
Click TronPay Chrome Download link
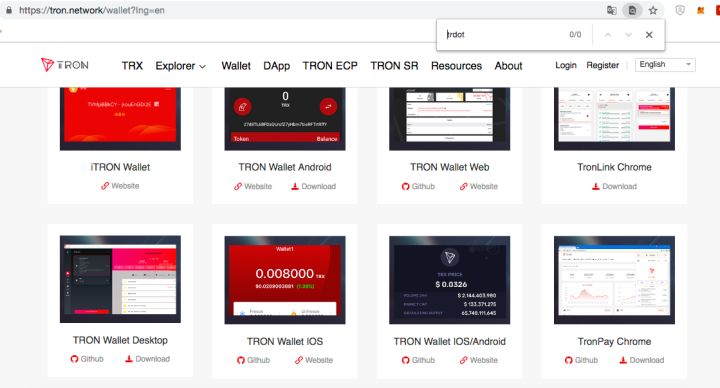(641, 360)
